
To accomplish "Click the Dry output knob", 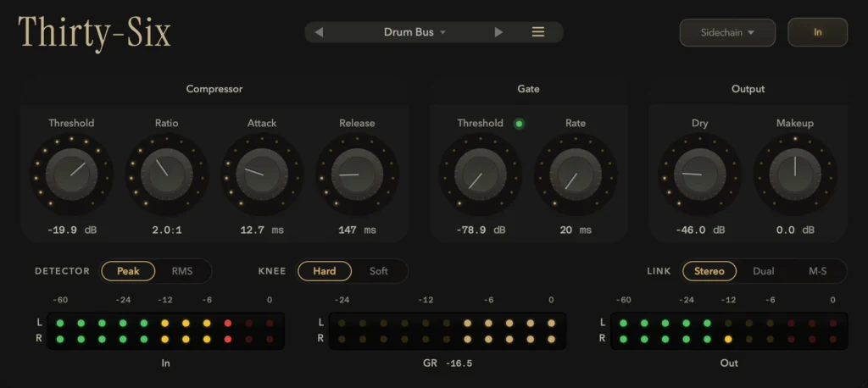I will (699, 174).
